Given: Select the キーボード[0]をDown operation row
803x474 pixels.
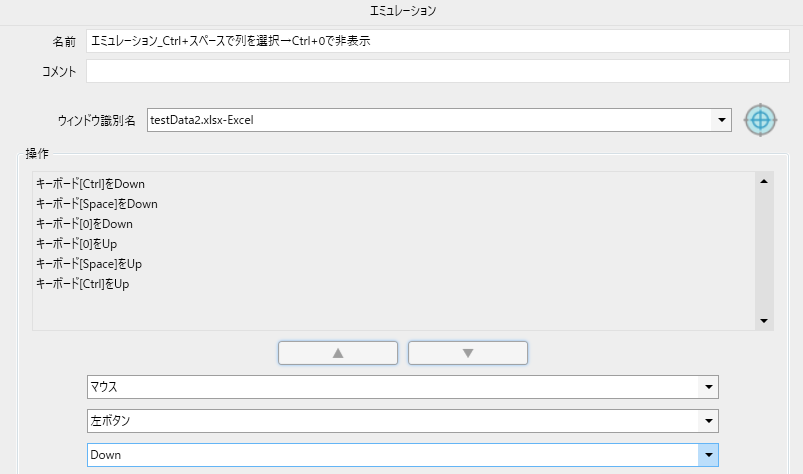Looking at the screenshot, I should [84, 224].
